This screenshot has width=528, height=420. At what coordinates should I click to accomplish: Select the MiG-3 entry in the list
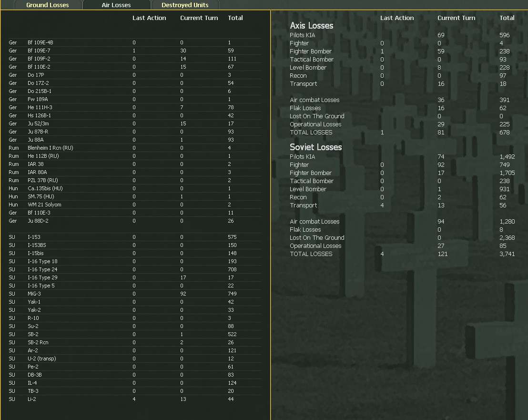pos(34,294)
